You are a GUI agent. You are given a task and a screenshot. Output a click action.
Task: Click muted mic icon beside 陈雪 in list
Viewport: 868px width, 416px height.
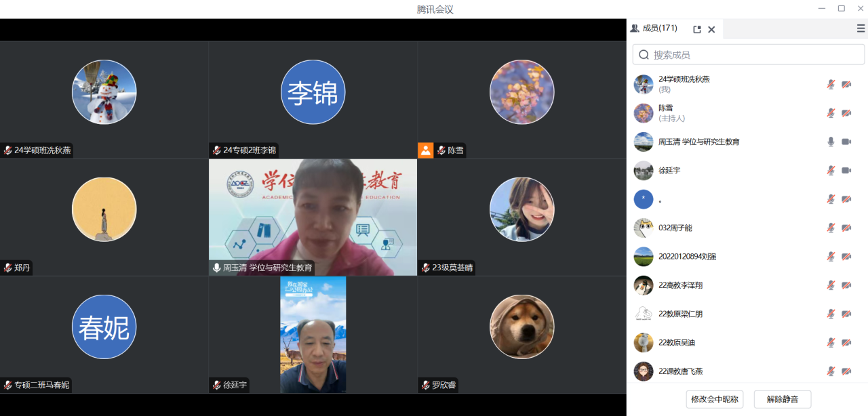click(x=831, y=113)
